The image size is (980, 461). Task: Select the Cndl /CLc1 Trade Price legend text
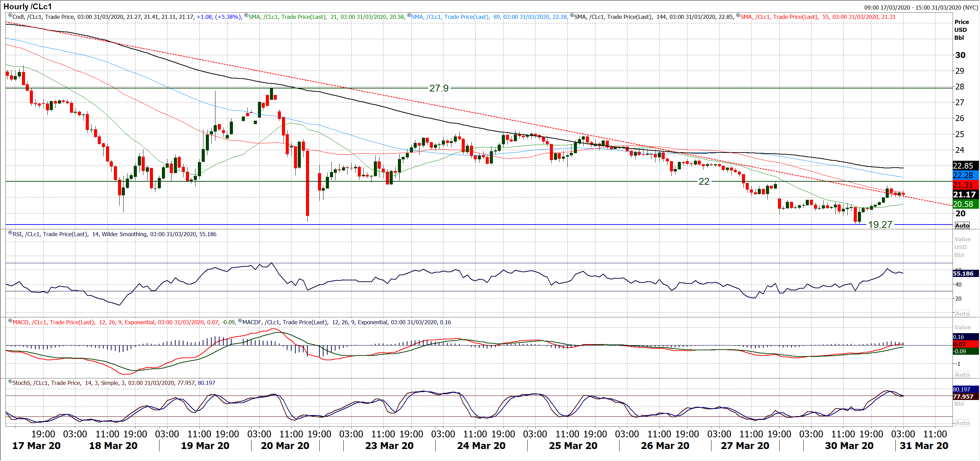click(x=127, y=17)
